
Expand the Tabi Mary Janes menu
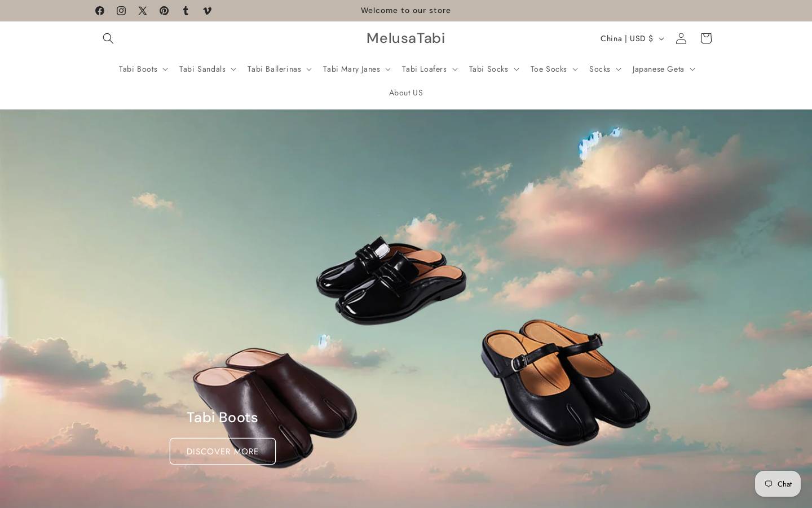(x=356, y=69)
